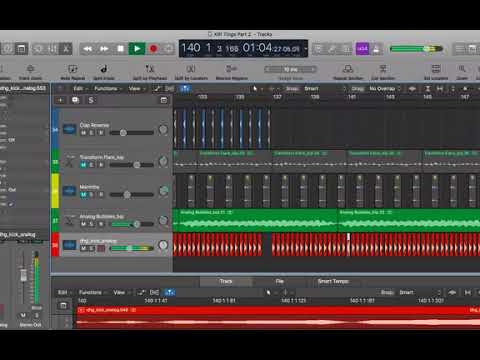The width and height of the screenshot is (480, 360).
Task: Switch to the File tab in editor
Action: [x=279, y=282]
